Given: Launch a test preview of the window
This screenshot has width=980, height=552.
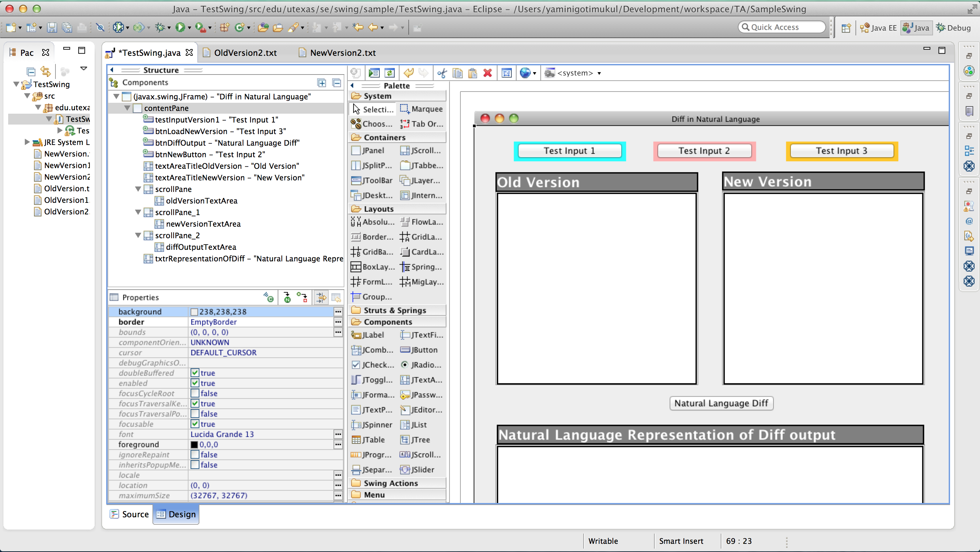Looking at the screenshot, I should (374, 73).
